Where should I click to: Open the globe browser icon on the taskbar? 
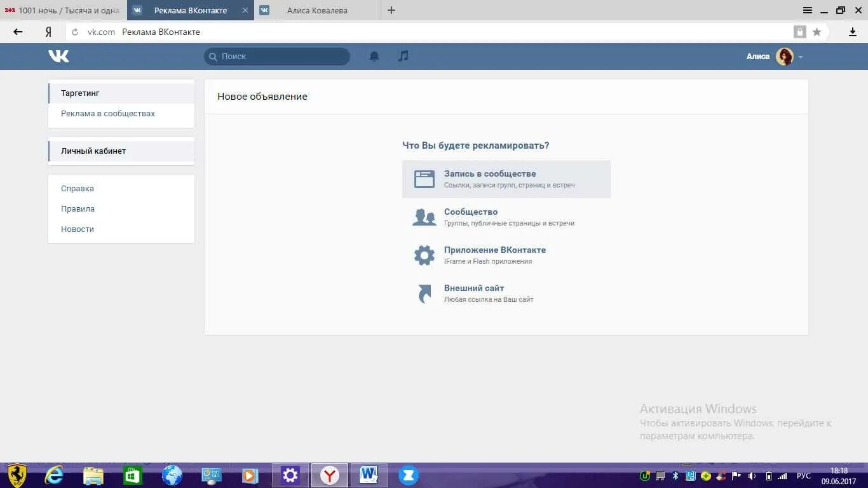click(x=172, y=475)
